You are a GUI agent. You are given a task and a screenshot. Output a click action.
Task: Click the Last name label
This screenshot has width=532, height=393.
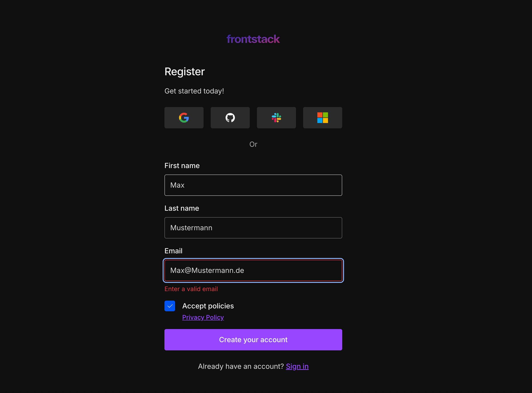click(x=182, y=208)
